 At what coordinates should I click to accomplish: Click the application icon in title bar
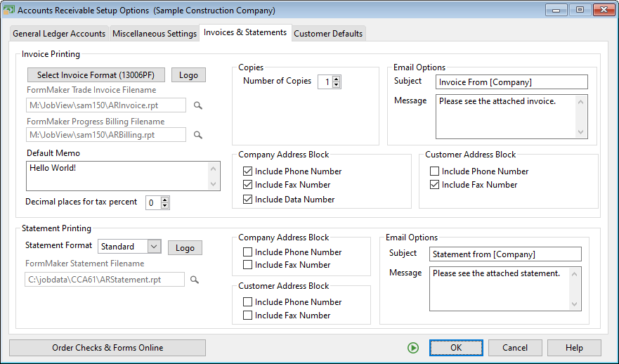click(x=9, y=11)
